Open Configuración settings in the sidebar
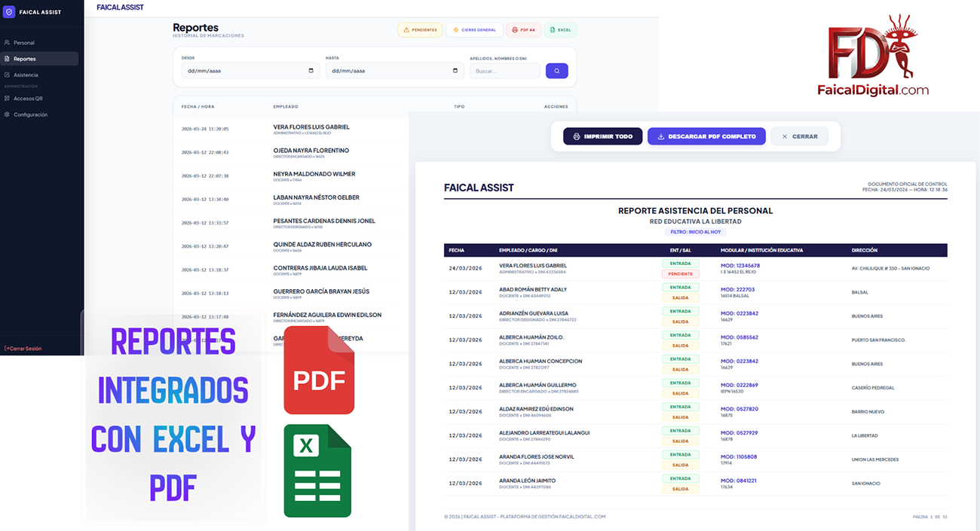This screenshot has height=531, width=980. click(30, 114)
